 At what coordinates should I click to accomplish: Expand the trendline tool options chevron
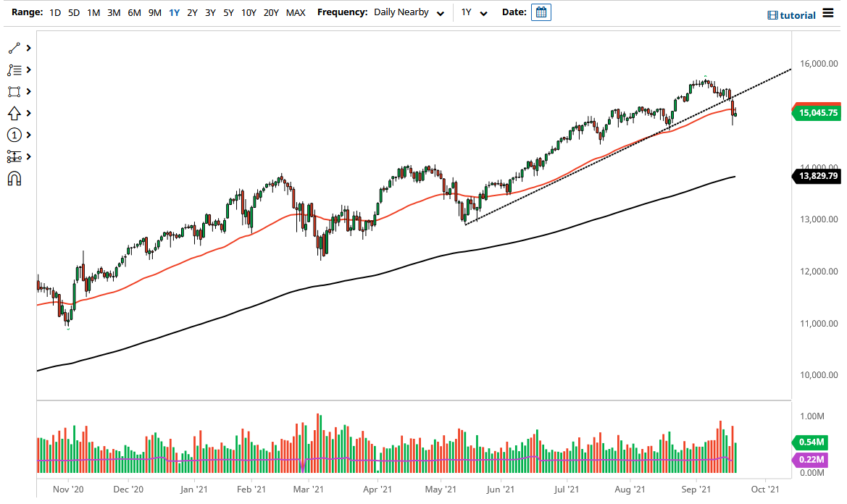tap(29, 48)
